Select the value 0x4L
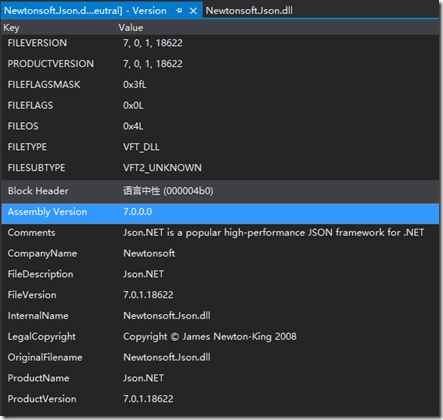 [133, 126]
